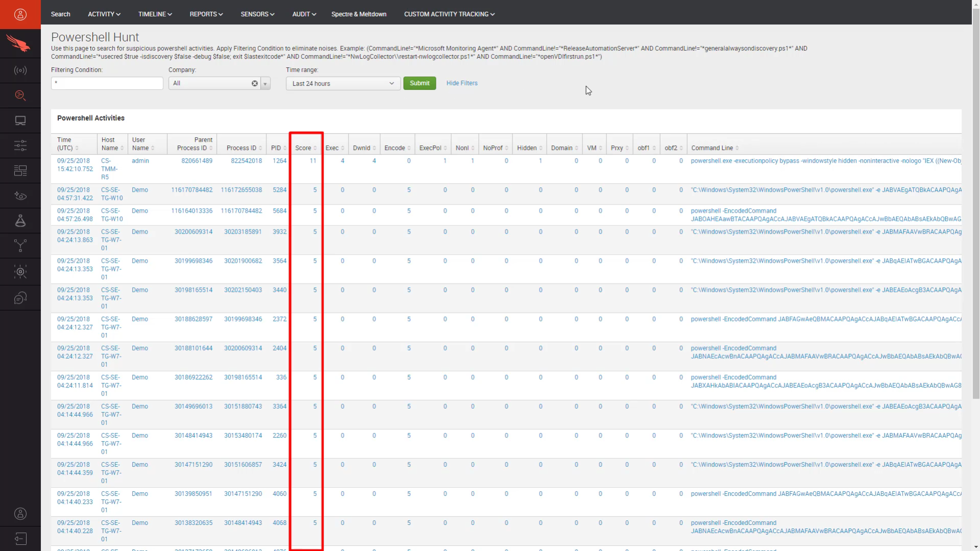Click the Configuration sliders icon
This screenshot has width=980, height=551.
(20, 145)
